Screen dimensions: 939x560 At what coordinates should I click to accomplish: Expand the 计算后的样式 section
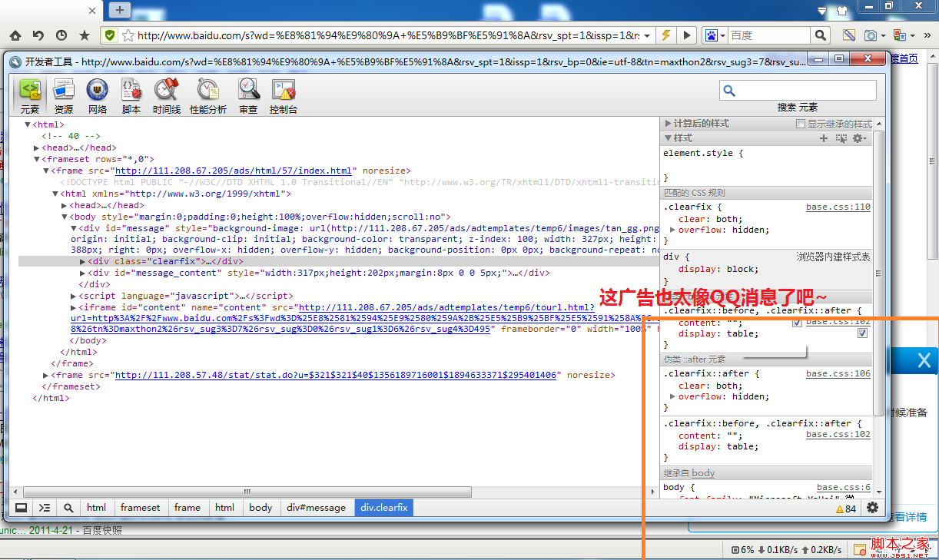(667, 124)
